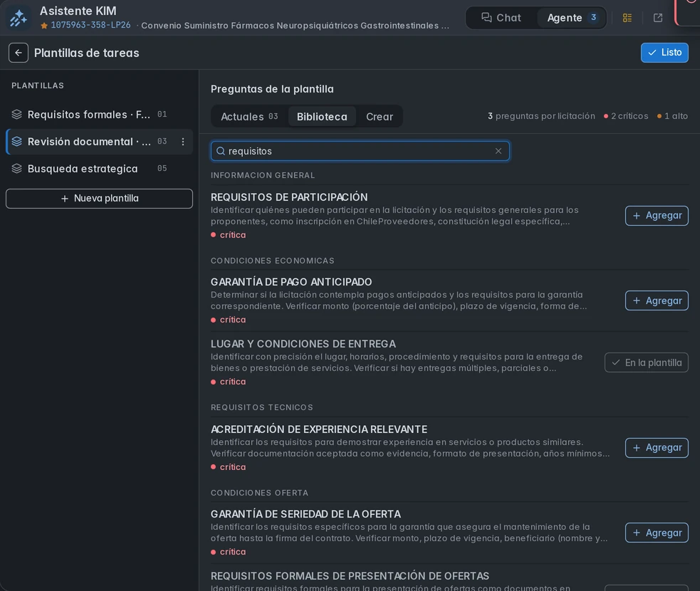Click layers icon of Requisitos formales template
The width and height of the screenshot is (700, 591).
[16, 114]
